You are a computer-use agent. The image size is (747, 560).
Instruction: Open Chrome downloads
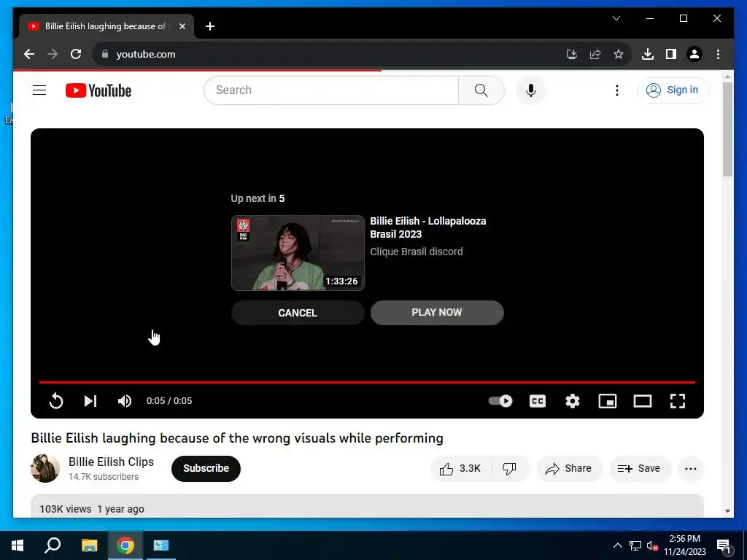click(648, 54)
